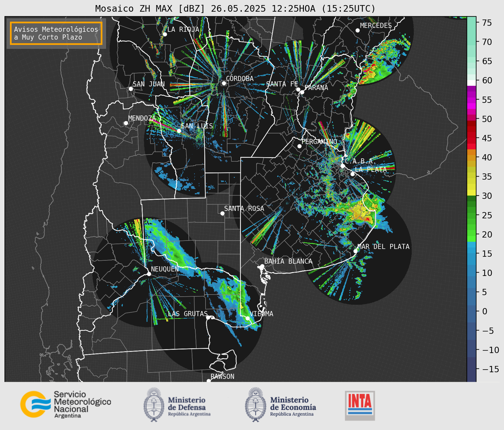The height and width of the screenshot is (430, 504).
Task: Click the 50 tick label on colorbar
Action: [x=487, y=119]
